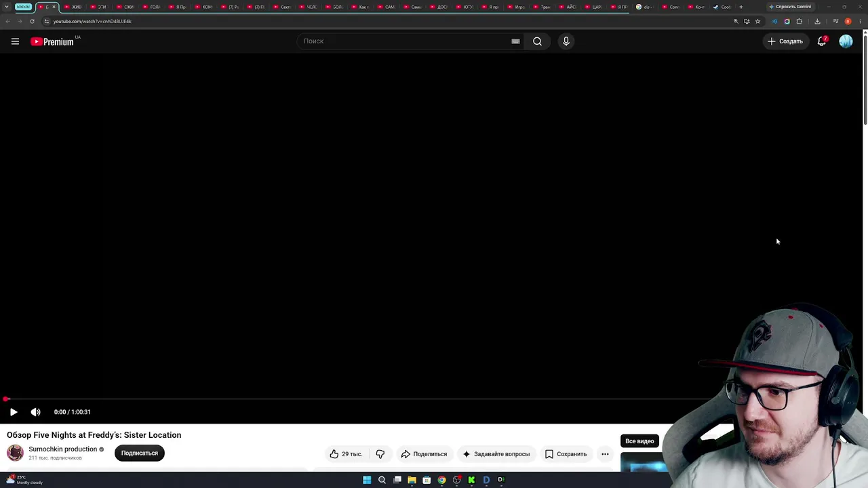Open Google Chrome from taskbar
Image resolution: width=868 pixels, height=488 pixels.
[x=441, y=480]
